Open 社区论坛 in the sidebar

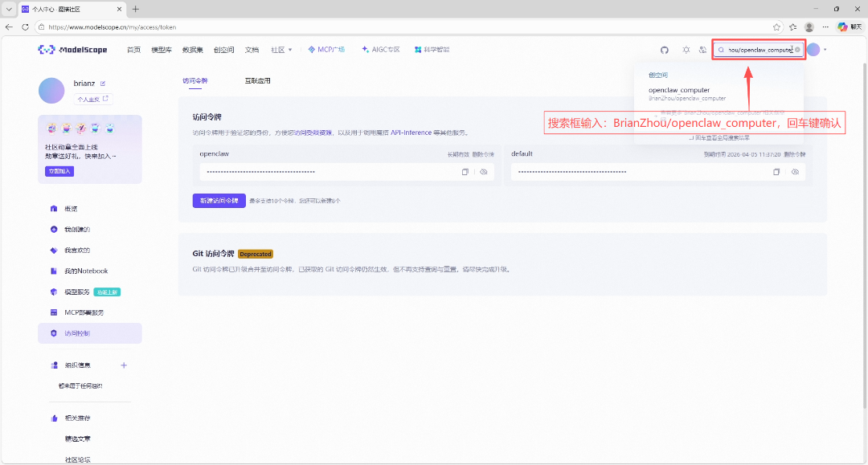pyautogui.click(x=77, y=459)
